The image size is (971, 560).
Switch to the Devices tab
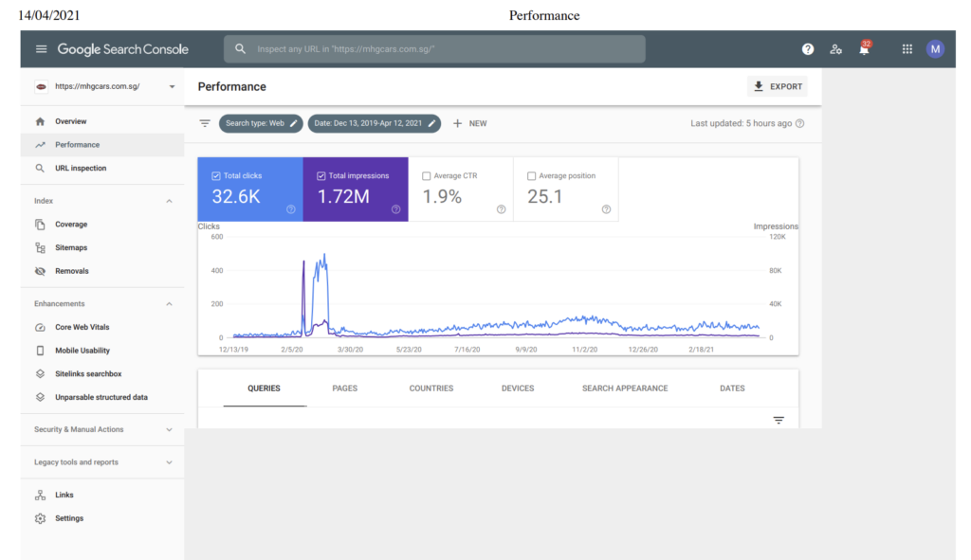point(518,388)
